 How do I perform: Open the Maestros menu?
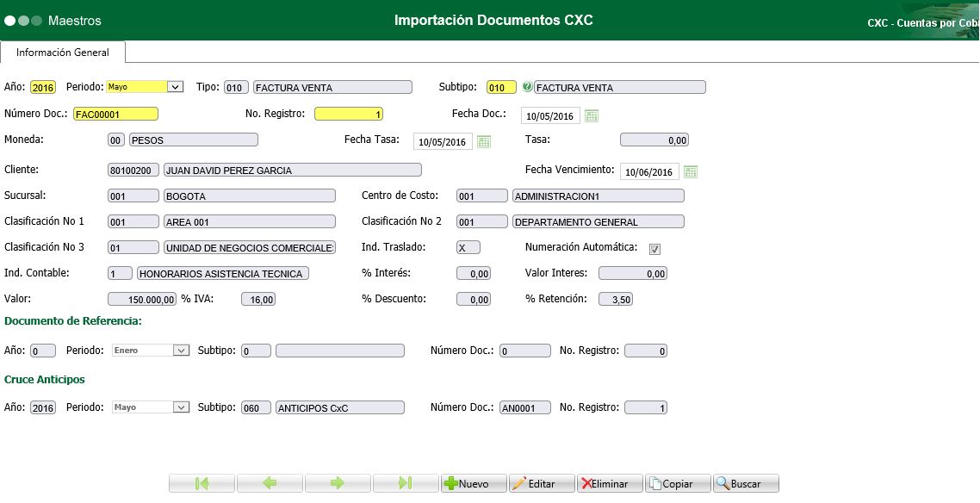pos(74,21)
